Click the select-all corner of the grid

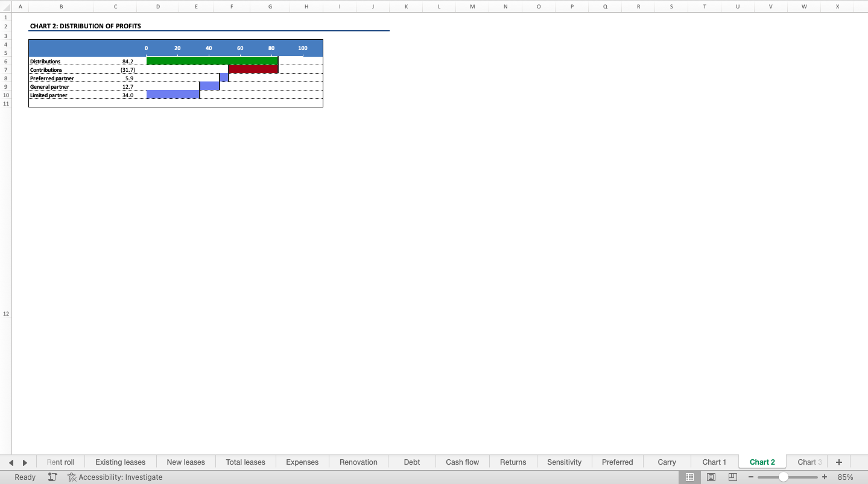point(5,6)
